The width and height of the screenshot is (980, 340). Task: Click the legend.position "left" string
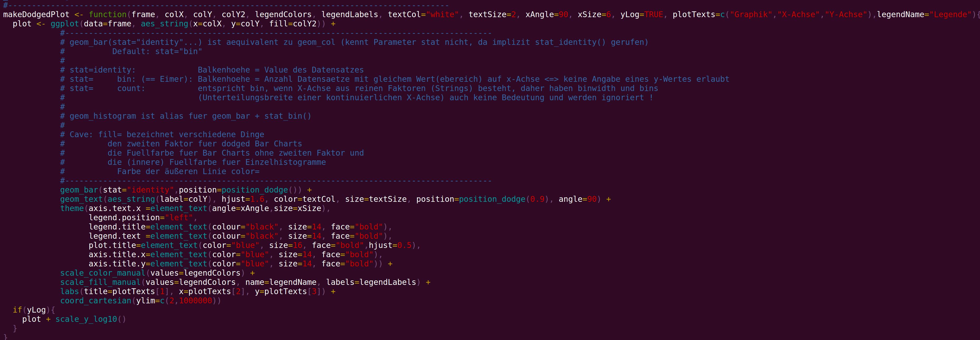coord(179,218)
